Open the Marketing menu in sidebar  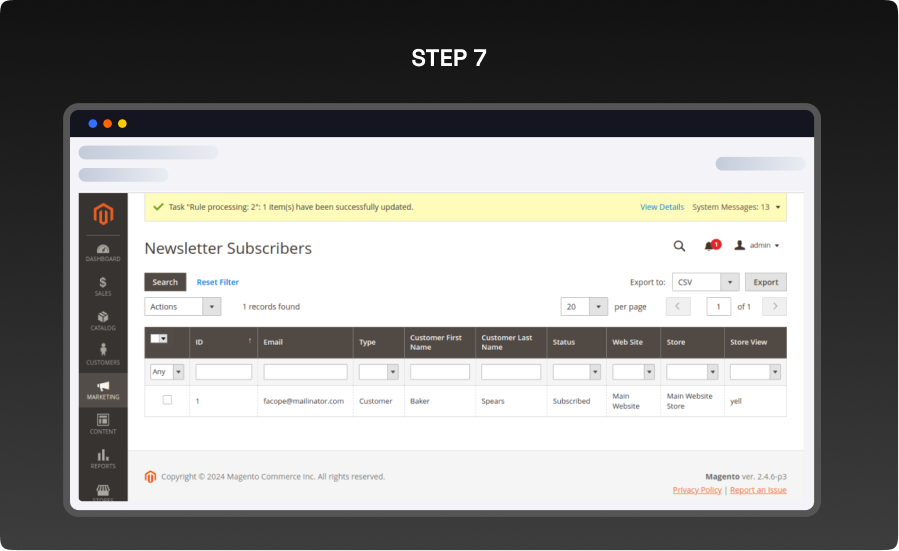point(103,390)
